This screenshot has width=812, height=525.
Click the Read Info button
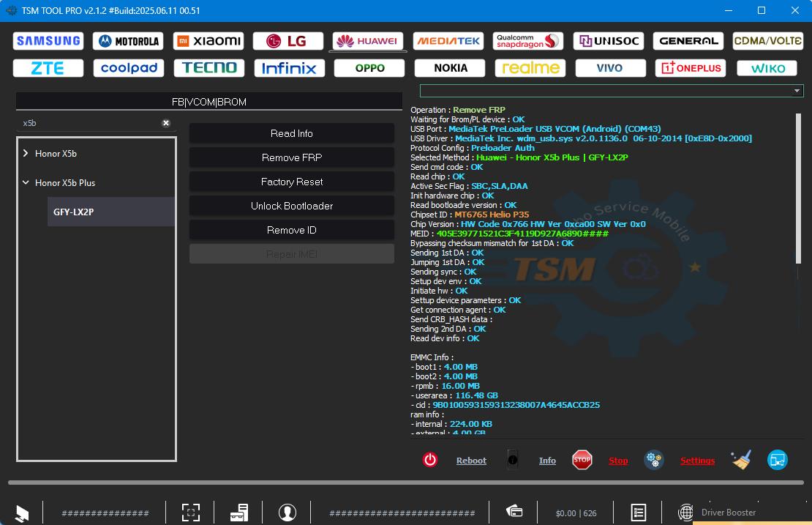tap(292, 133)
